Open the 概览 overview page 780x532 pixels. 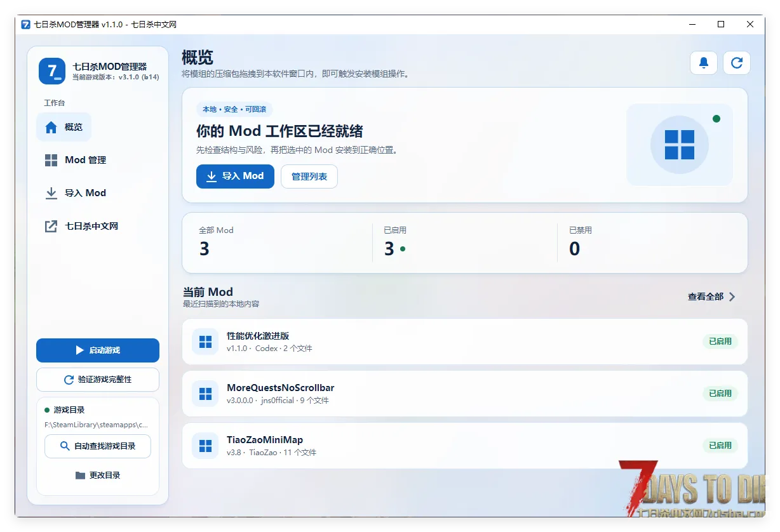point(64,127)
